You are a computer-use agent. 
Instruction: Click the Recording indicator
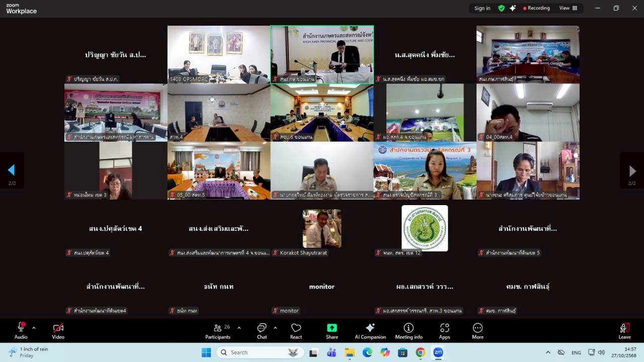click(536, 8)
